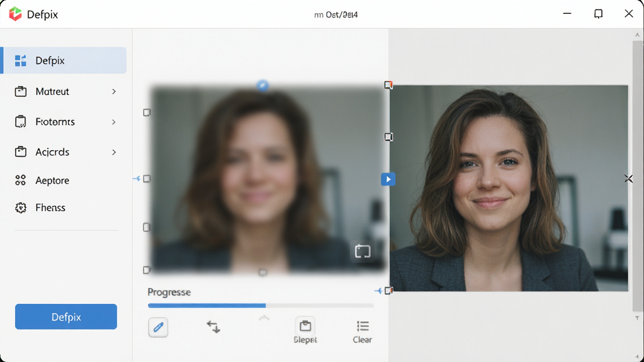
Task: Click the small up caret above Slepst
Action: coord(264,317)
